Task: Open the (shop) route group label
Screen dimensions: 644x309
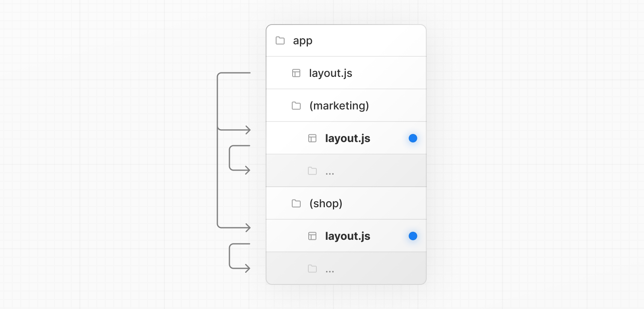Action: 326,204
